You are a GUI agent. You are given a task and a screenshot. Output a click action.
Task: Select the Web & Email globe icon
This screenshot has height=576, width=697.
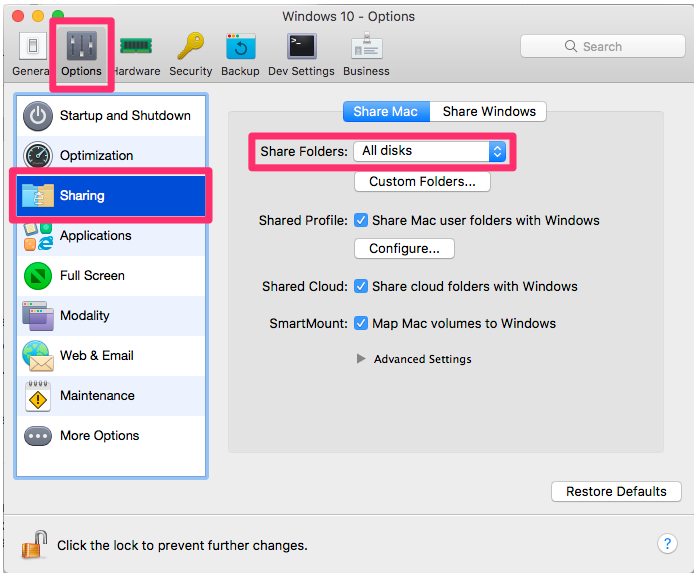pyautogui.click(x=38, y=356)
